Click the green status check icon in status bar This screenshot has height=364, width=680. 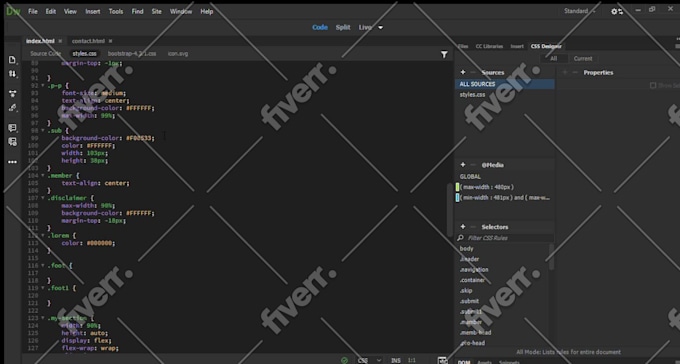(344, 360)
